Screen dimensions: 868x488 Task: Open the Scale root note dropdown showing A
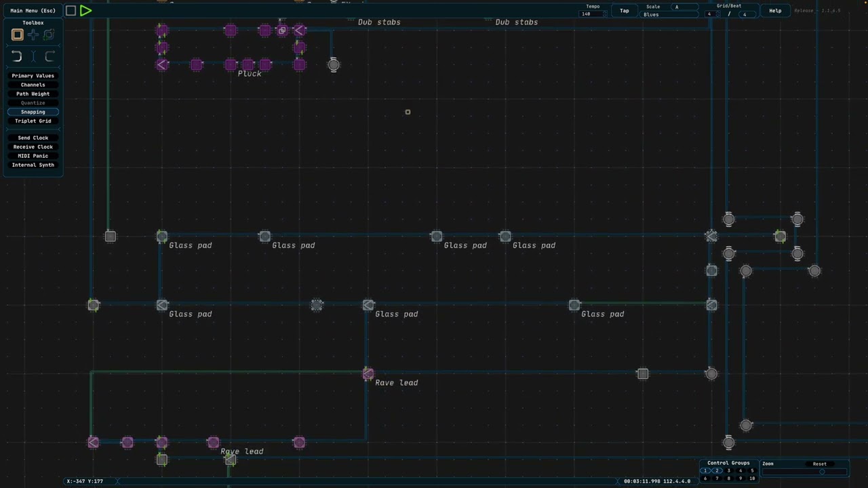684,7
